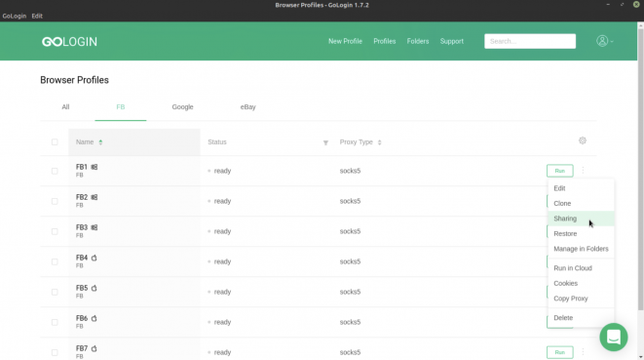Viewport: 644px width, 360px height.
Task: Click the Windows OS icon beside FB3
Action: tap(95, 227)
